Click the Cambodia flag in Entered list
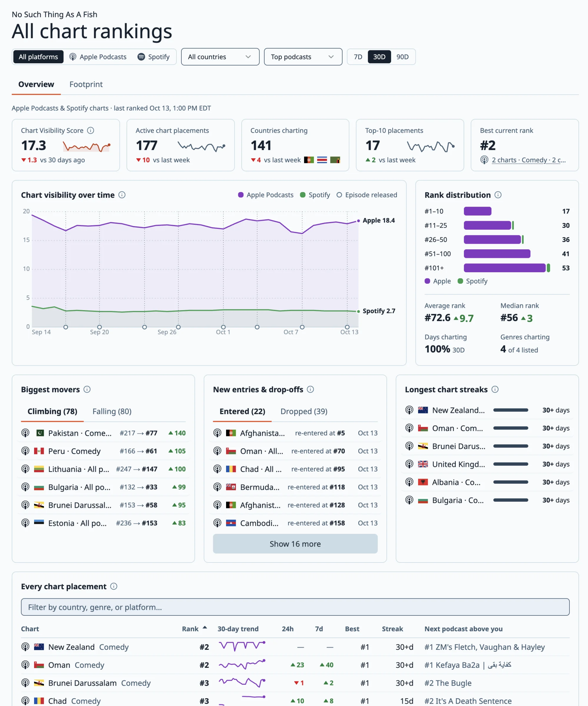588x706 pixels. pyautogui.click(x=230, y=523)
